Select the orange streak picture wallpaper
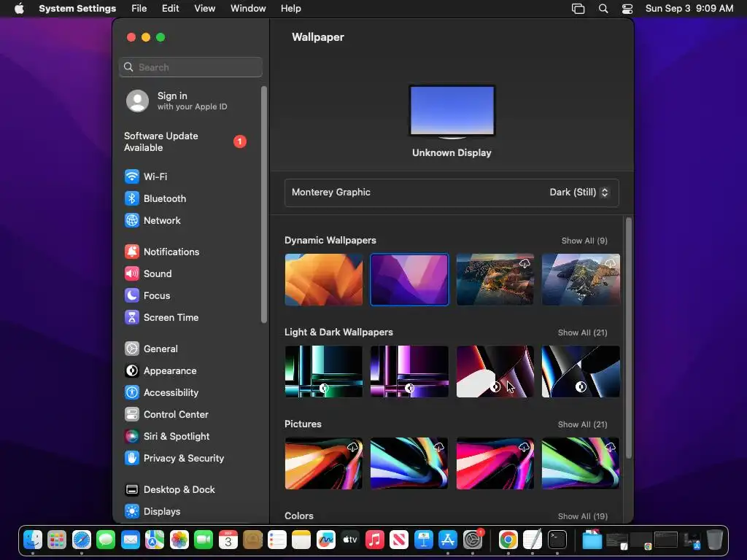The image size is (747, 560). pos(323,463)
